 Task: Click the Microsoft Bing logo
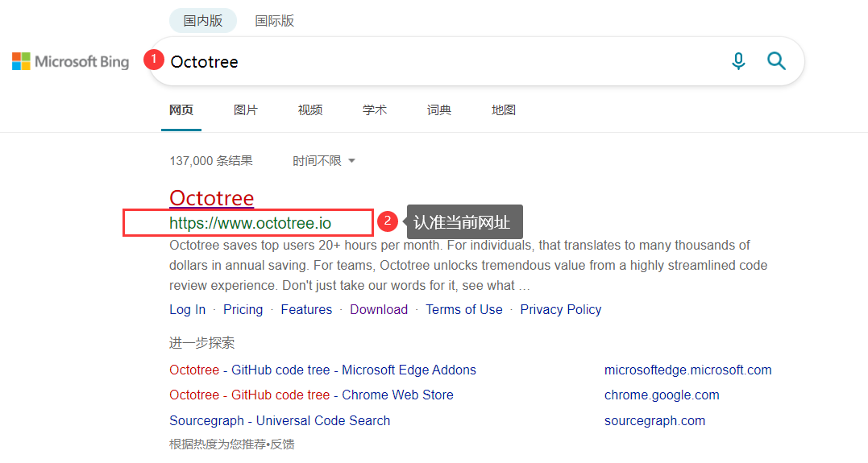click(x=70, y=61)
